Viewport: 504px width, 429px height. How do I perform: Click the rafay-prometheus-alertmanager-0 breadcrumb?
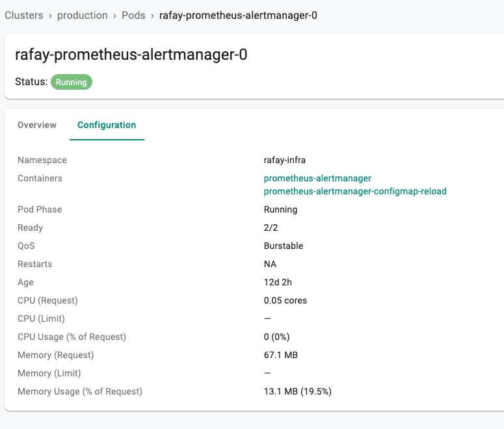tap(238, 16)
